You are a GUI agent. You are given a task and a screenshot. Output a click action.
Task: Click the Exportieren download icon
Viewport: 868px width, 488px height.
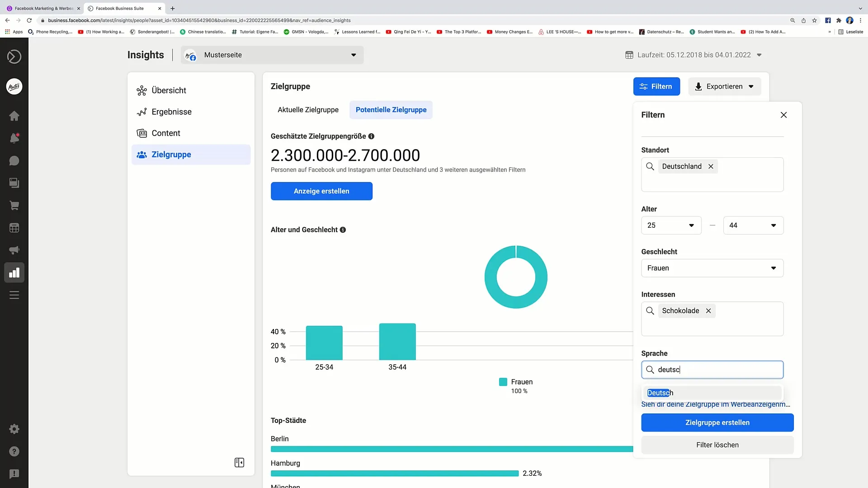(x=698, y=86)
